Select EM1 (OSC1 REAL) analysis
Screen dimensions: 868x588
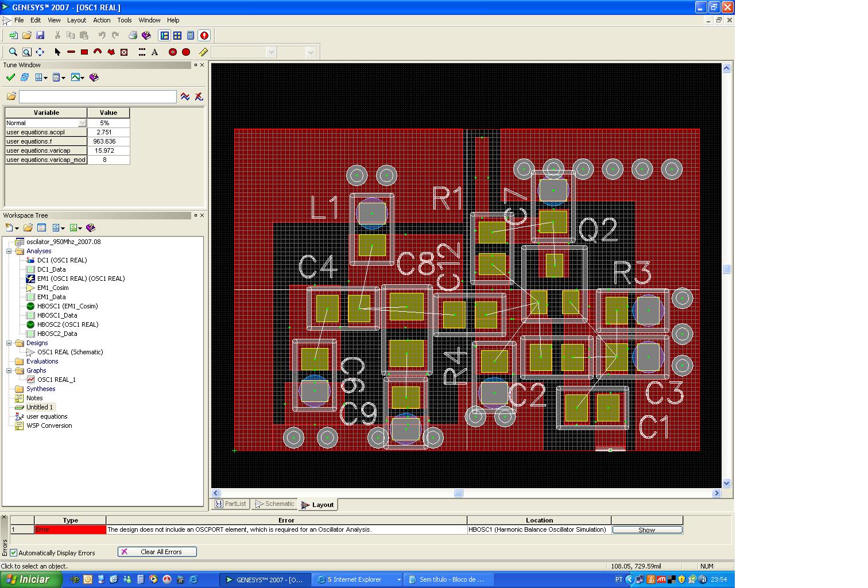point(80,279)
